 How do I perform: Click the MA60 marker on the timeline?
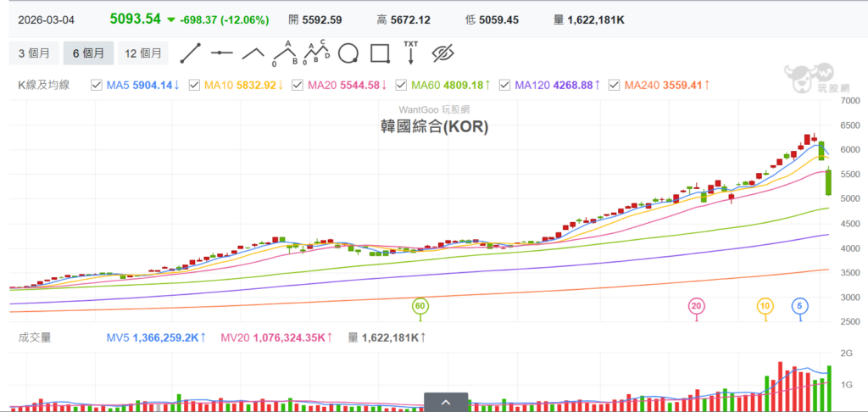click(420, 305)
